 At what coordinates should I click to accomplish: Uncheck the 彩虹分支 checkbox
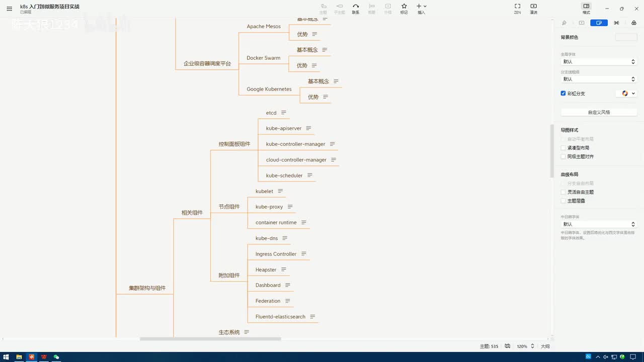pyautogui.click(x=563, y=94)
